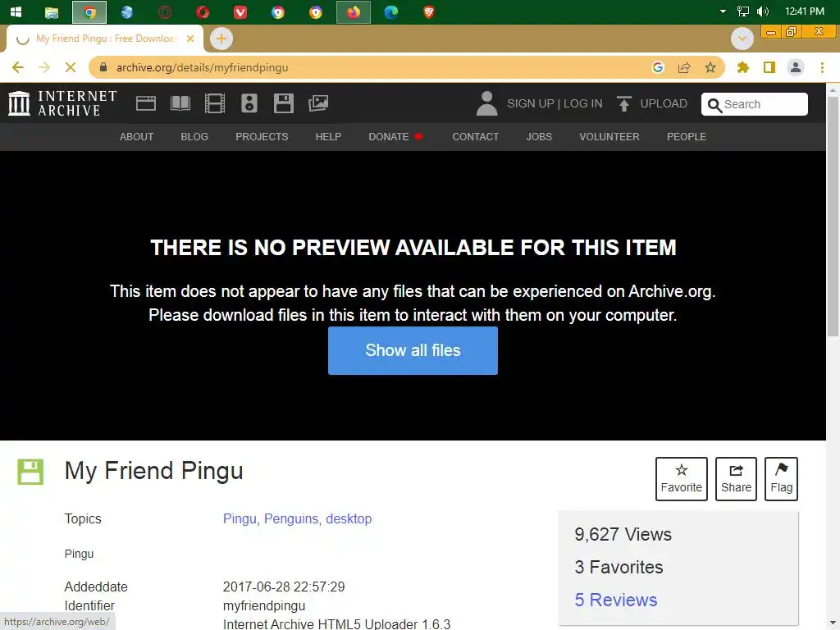Open Microsoft Edge from the taskbar
The image size is (840, 630).
click(391, 11)
